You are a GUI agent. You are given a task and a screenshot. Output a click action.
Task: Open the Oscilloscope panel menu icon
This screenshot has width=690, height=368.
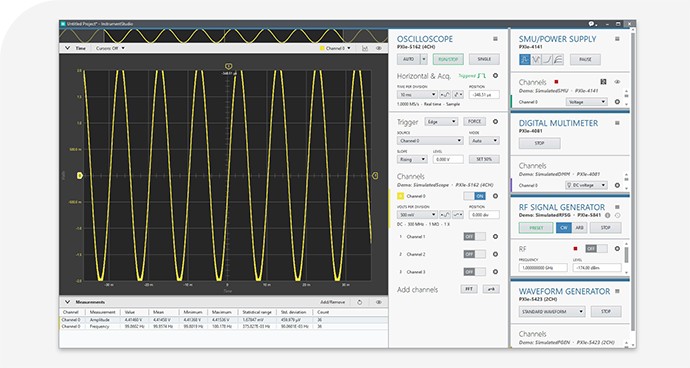click(x=495, y=39)
